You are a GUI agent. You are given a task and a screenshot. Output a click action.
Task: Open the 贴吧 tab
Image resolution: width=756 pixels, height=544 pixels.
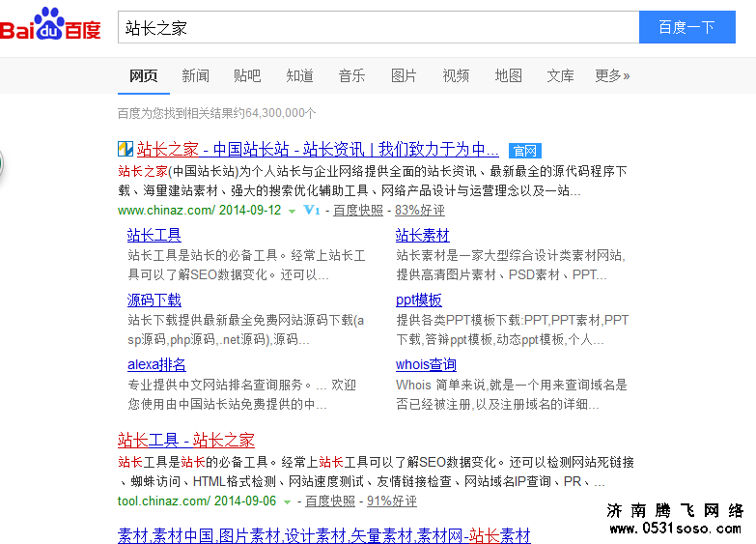click(247, 75)
